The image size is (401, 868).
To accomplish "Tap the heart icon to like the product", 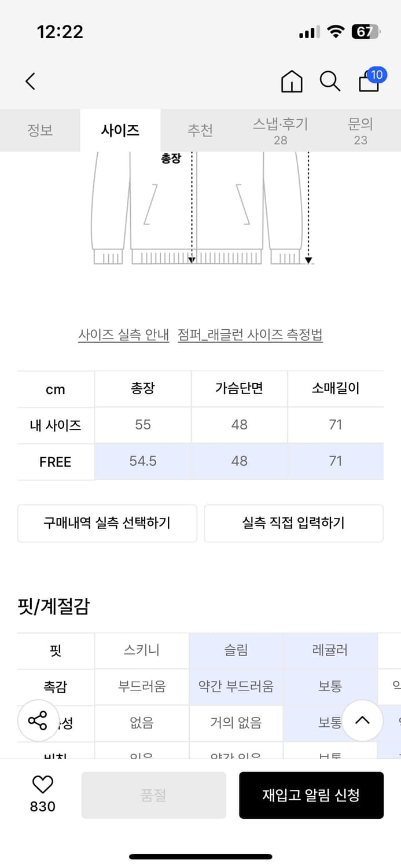I will click(x=41, y=786).
